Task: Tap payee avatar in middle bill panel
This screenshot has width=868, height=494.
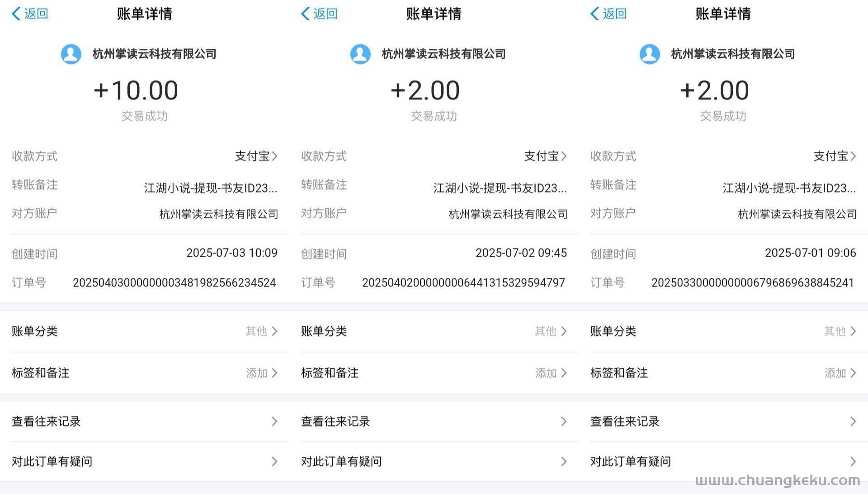Action: click(360, 54)
